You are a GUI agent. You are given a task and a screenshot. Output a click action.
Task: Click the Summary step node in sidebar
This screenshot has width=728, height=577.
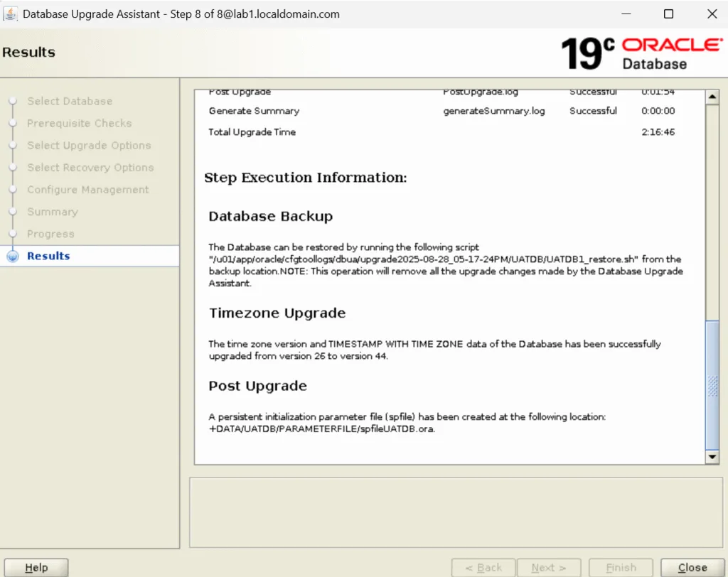pyautogui.click(x=53, y=212)
